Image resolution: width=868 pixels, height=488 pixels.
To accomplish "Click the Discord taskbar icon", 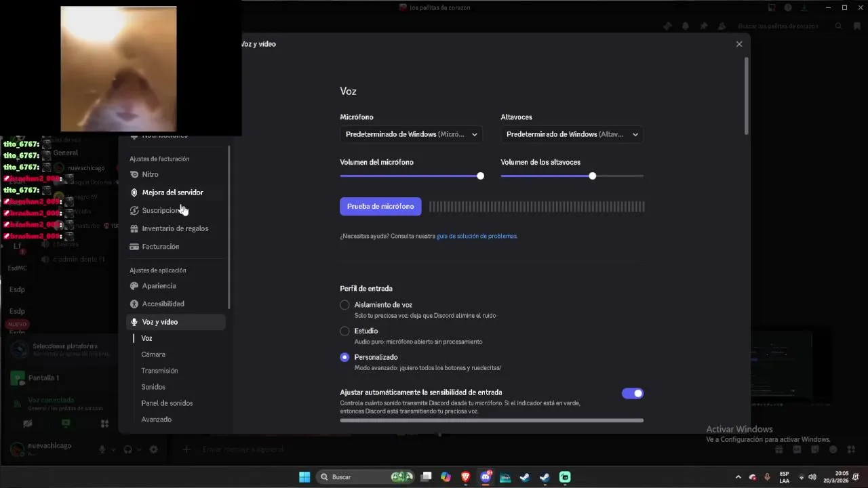I will pos(486,477).
